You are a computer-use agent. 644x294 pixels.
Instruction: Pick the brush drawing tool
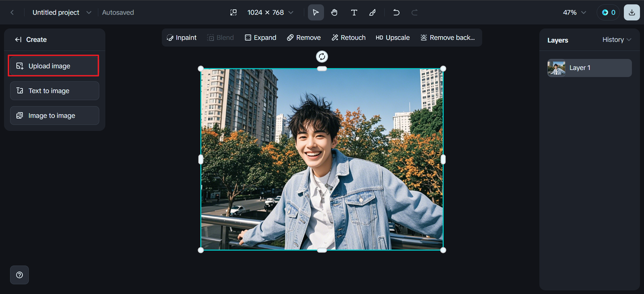(372, 13)
